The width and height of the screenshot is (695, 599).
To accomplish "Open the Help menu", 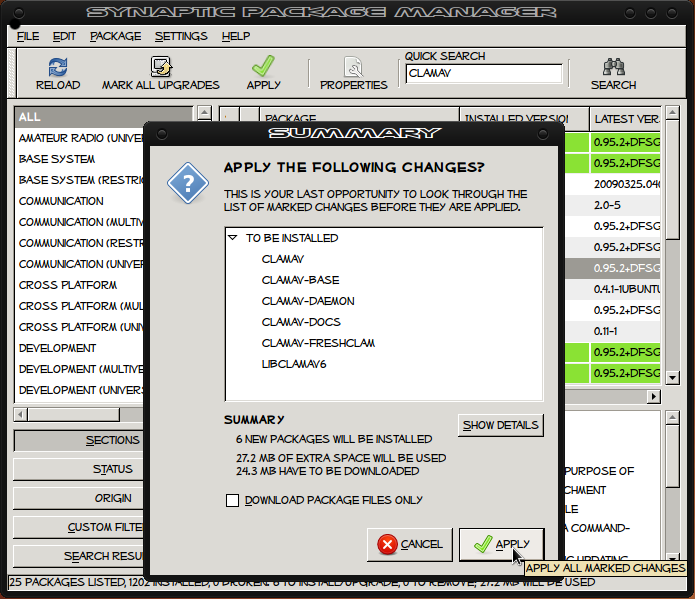I will 236,36.
